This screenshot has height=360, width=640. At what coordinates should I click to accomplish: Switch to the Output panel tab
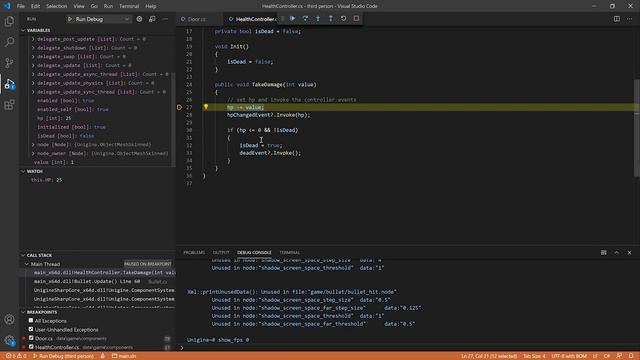pos(221,253)
